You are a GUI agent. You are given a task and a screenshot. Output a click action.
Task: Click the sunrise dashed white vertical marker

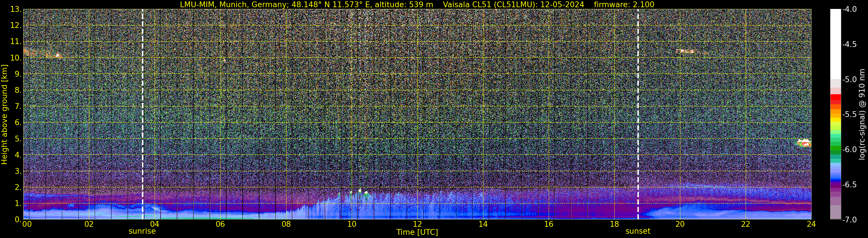click(143, 114)
